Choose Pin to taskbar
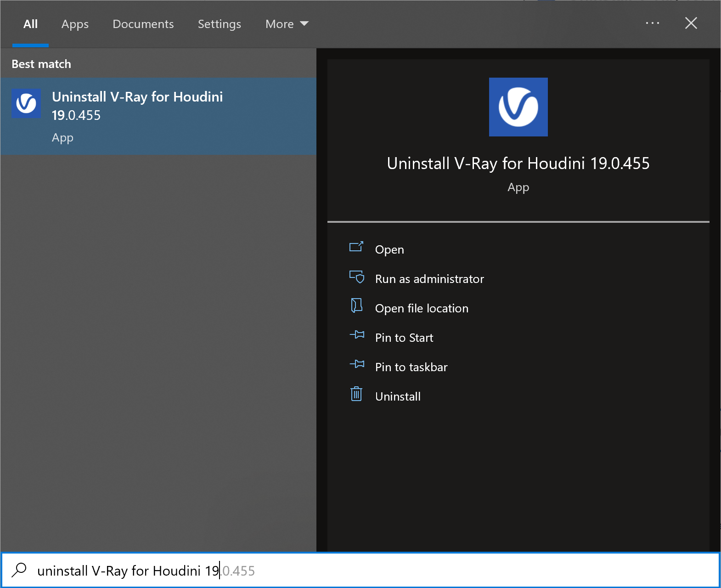This screenshot has height=588, width=721. click(x=411, y=367)
